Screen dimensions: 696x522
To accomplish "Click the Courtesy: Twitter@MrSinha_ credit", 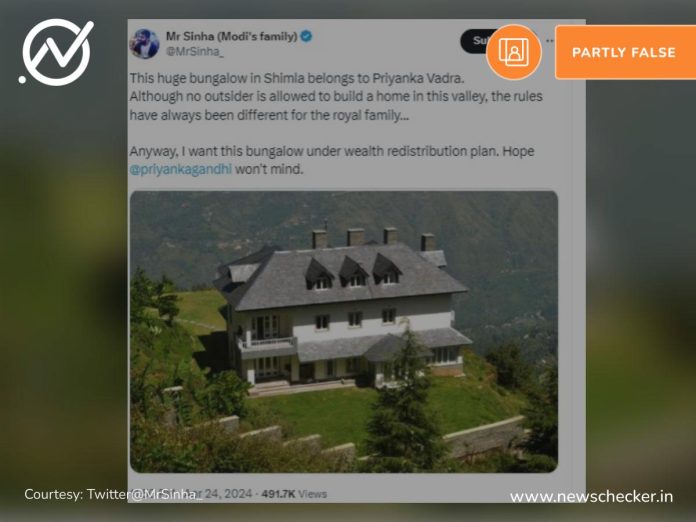I will 113,494.
